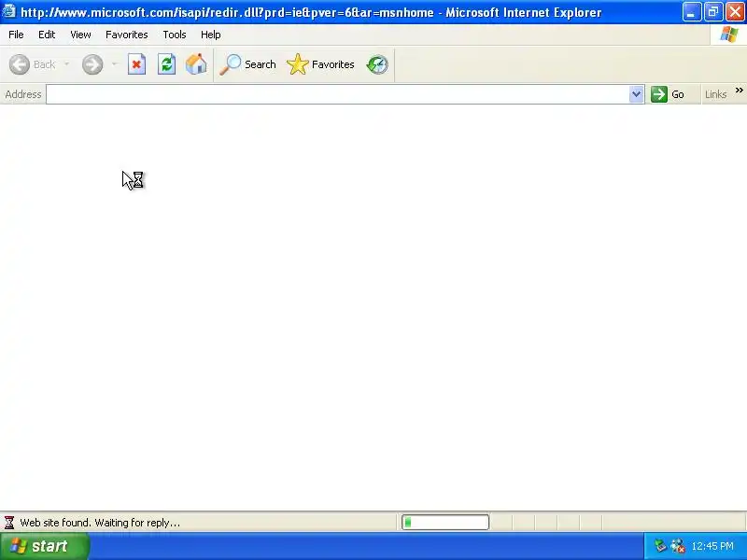Click the Links toolbar label
The image size is (747, 560).
point(715,94)
